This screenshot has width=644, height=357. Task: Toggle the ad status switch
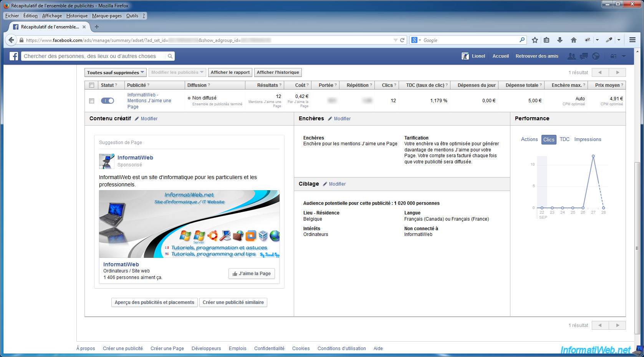pyautogui.click(x=108, y=101)
